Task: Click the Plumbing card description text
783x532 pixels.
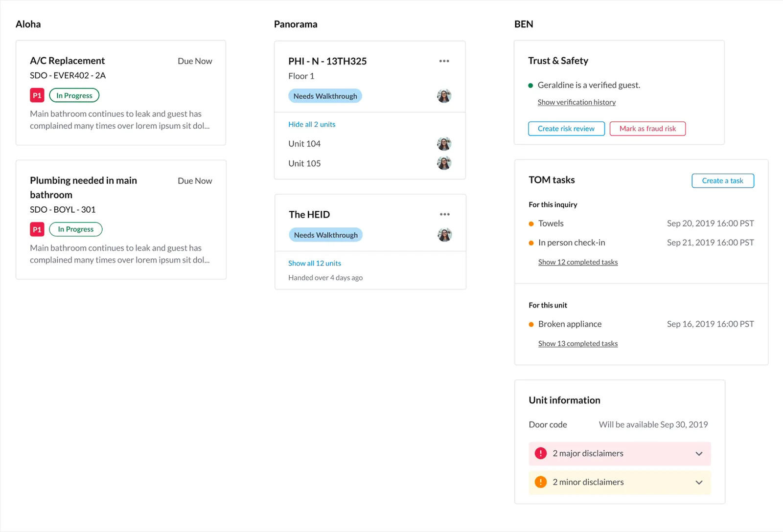Action: (120, 254)
